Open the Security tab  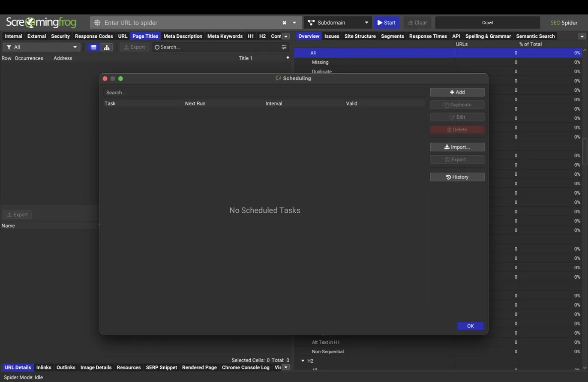[x=60, y=36]
